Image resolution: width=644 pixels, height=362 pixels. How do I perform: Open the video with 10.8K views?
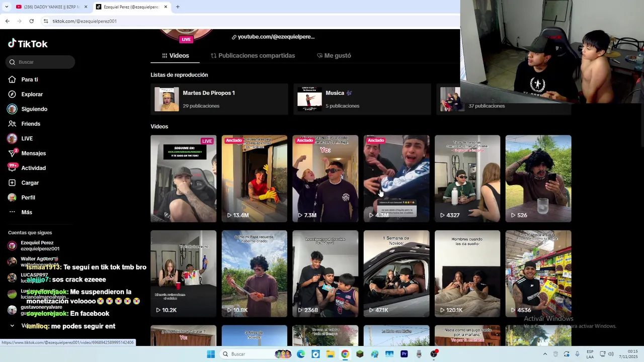(x=255, y=274)
